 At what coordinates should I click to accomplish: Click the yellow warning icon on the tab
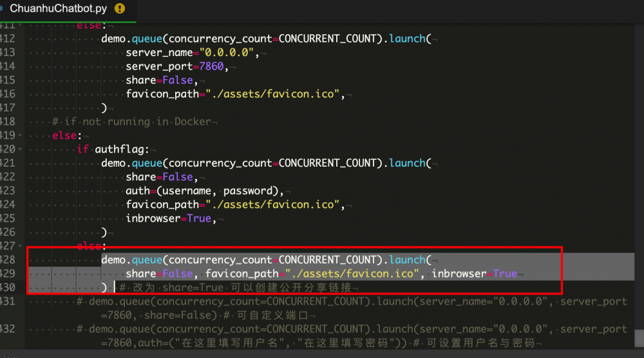click(x=119, y=8)
